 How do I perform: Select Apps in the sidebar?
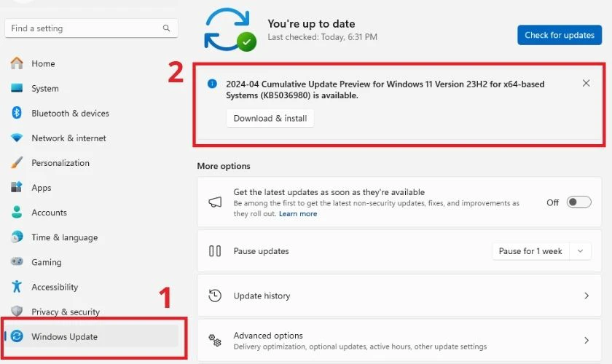(91, 188)
